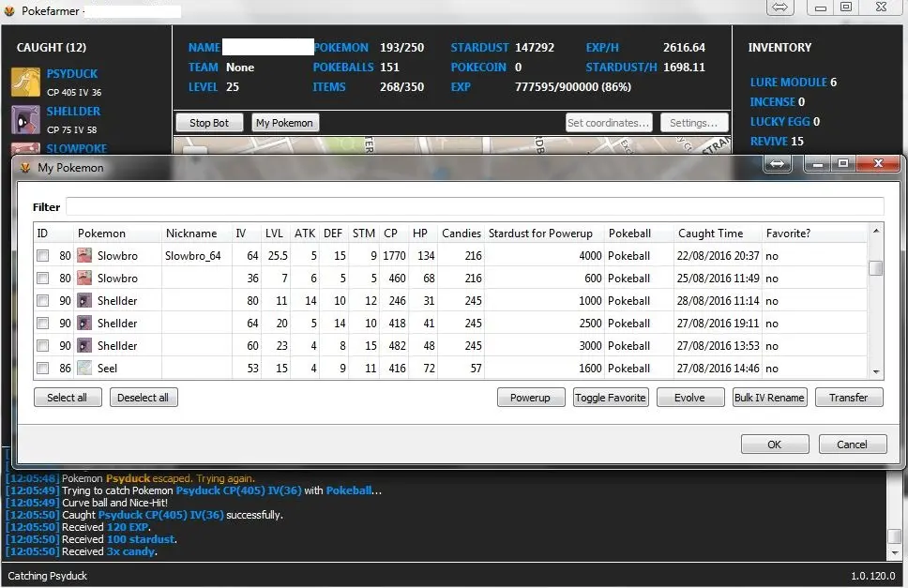Sort by Pokemon column header

(x=117, y=234)
